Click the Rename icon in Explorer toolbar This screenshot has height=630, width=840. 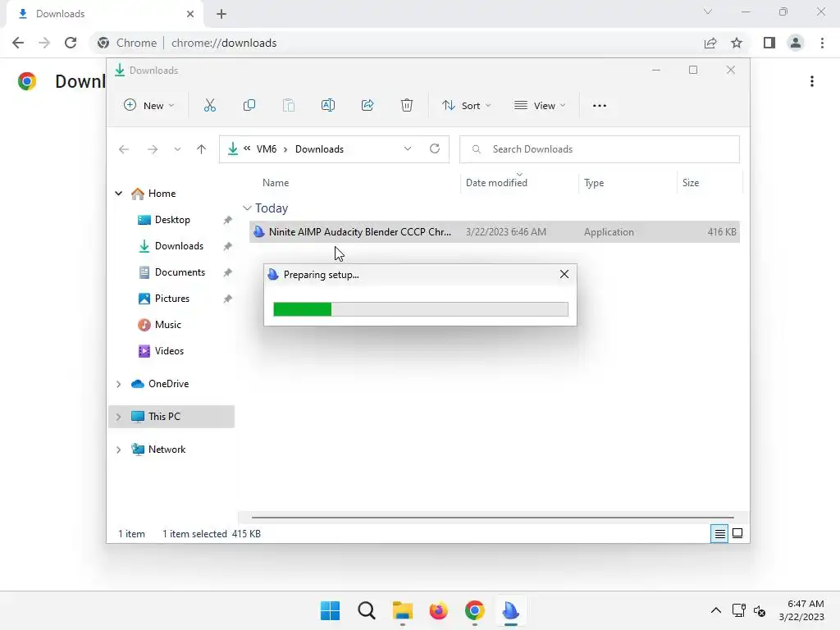tap(328, 106)
